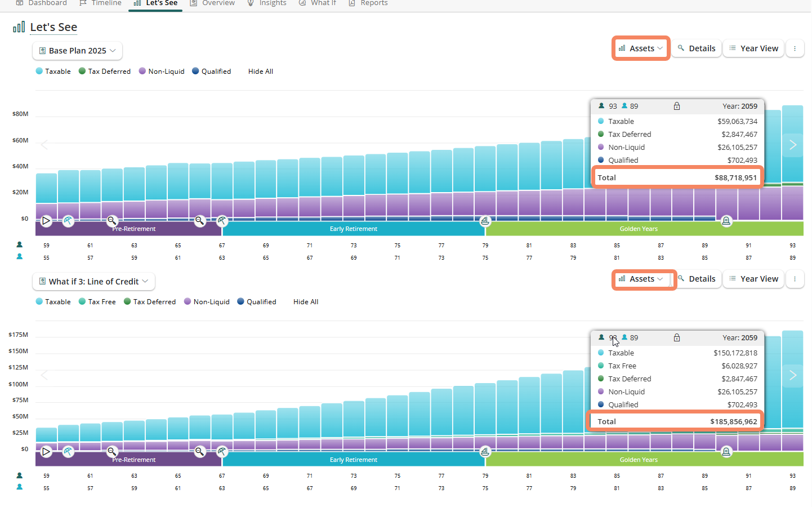Click tombstone icon on bottom chart timeline
This screenshot has height=507, width=812.
coord(726,452)
